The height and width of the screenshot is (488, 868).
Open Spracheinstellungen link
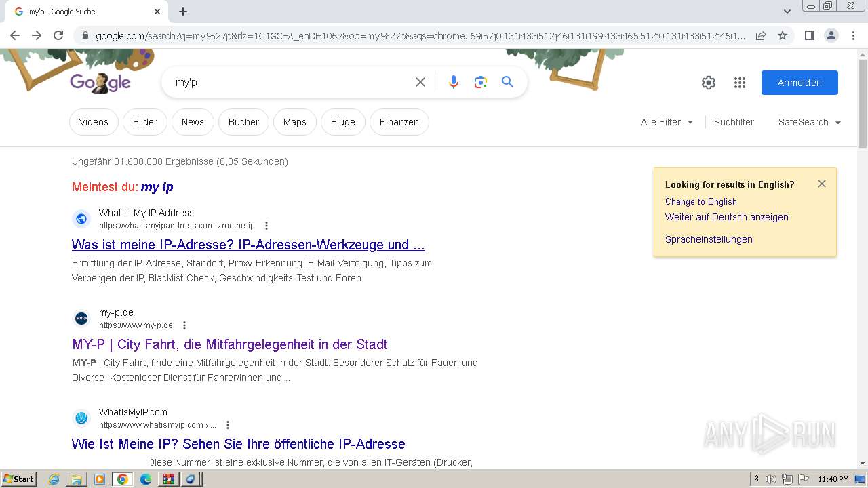pos(709,239)
